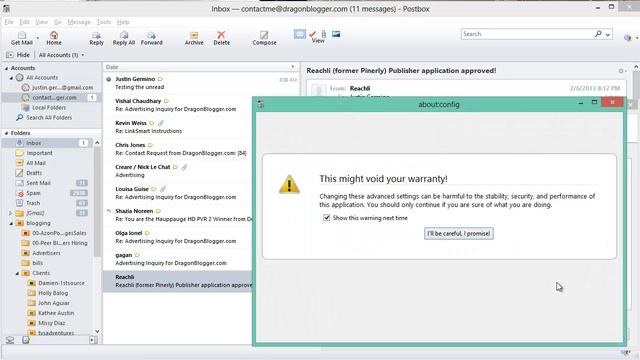Screen dimensions: 640x360
Task: Open the Spam folder
Action: click(33, 193)
